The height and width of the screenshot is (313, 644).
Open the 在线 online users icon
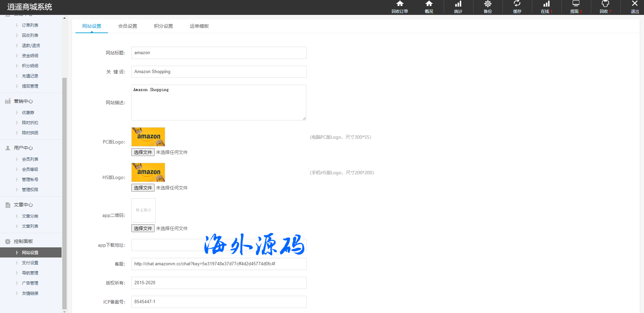tap(546, 4)
